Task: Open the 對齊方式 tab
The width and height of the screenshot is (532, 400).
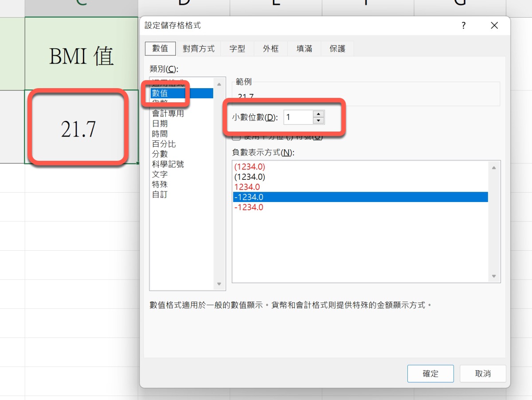Action: (199, 49)
